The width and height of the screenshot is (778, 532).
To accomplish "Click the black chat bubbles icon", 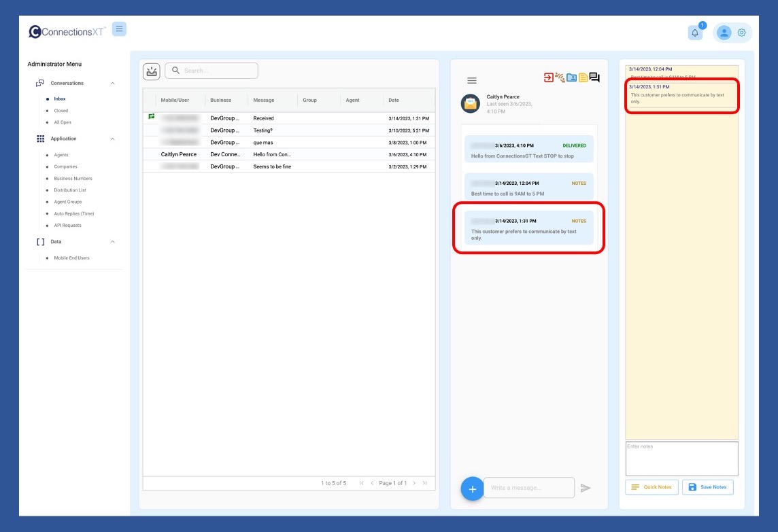I will pos(594,77).
